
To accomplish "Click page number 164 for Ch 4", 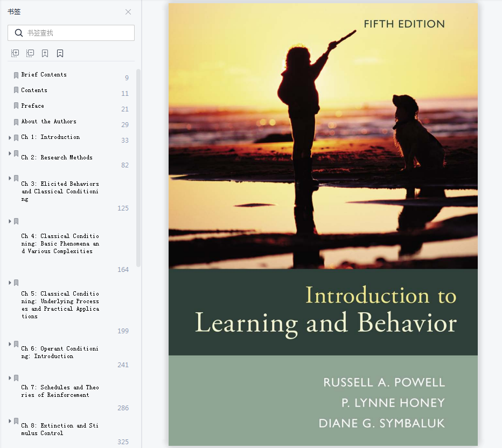I will coord(123,270).
